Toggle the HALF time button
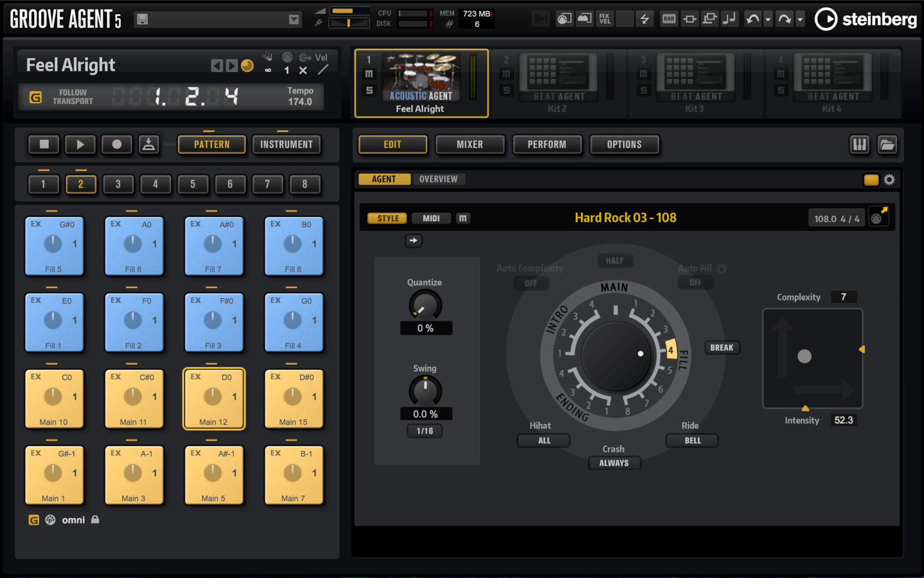The width and height of the screenshot is (924, 578). pyautogui.click(x=615, y=261)
